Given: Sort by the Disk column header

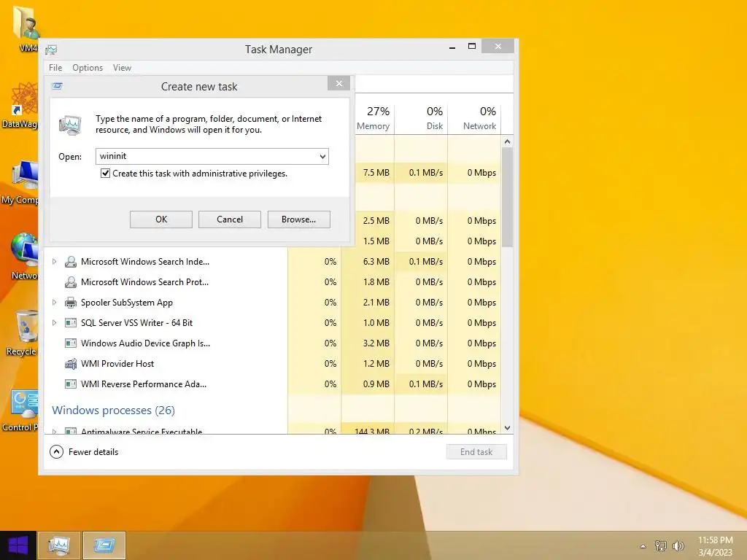Looking at the screenshot, I should click(422, 117).
